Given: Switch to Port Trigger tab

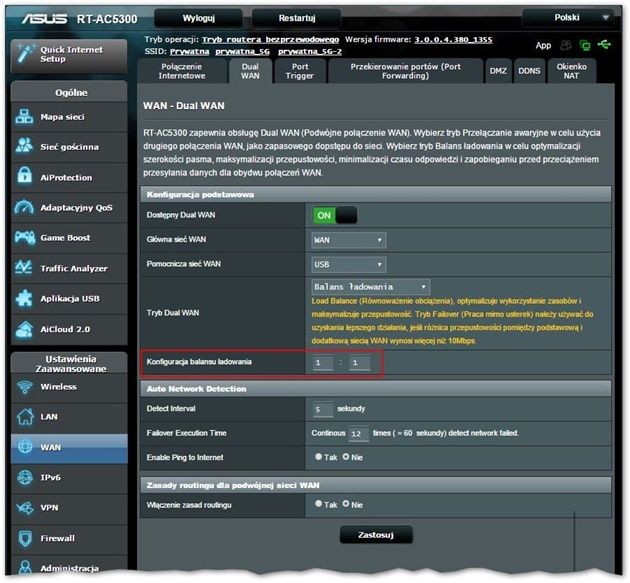Looking at the screenshot, I should [x=300, y=71].
